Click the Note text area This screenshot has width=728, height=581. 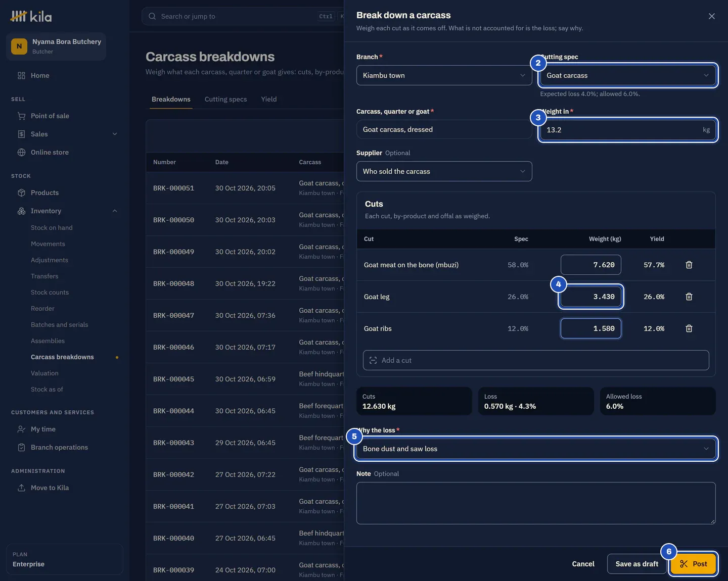[x=536, y=503]
